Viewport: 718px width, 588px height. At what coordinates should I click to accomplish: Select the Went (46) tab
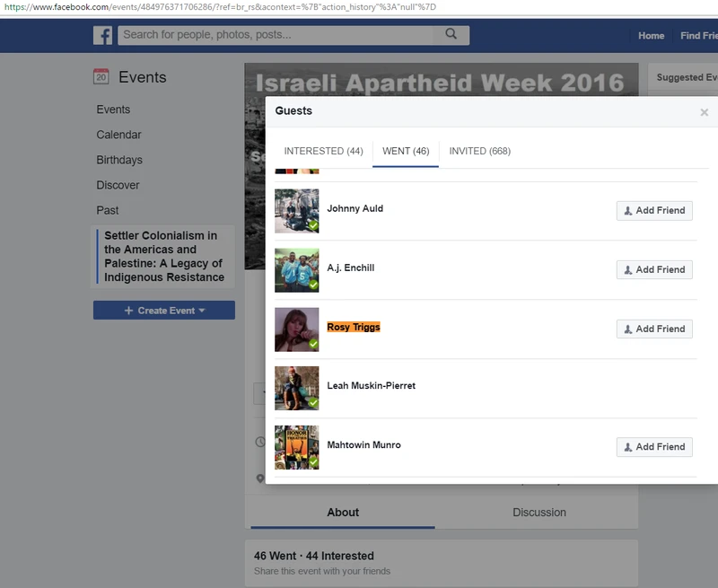(x=406, y=151)
